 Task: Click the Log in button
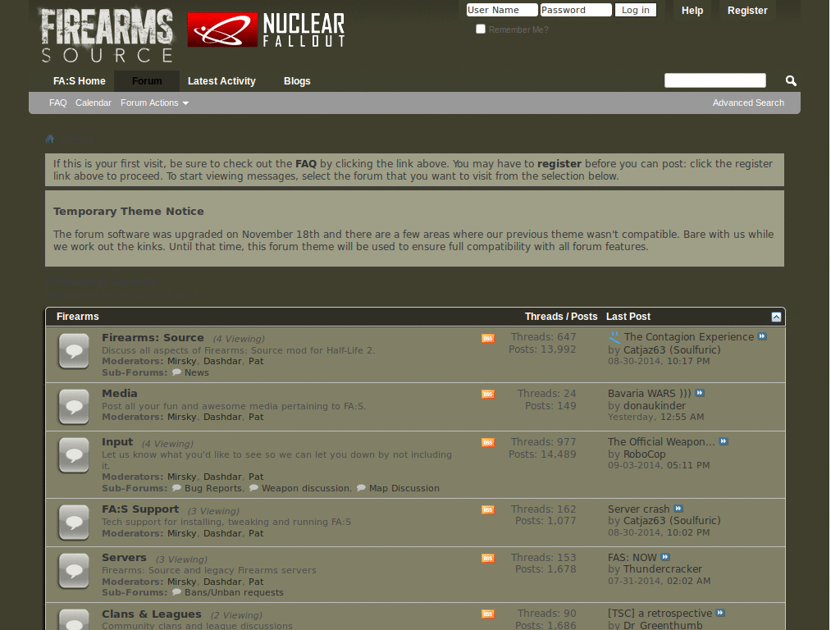point(636,10)
